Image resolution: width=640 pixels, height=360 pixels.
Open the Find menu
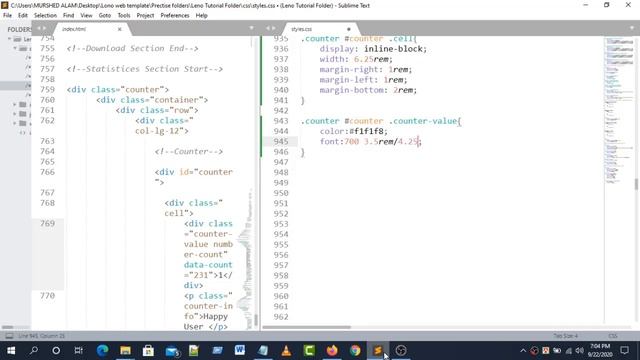pos(68,16)
